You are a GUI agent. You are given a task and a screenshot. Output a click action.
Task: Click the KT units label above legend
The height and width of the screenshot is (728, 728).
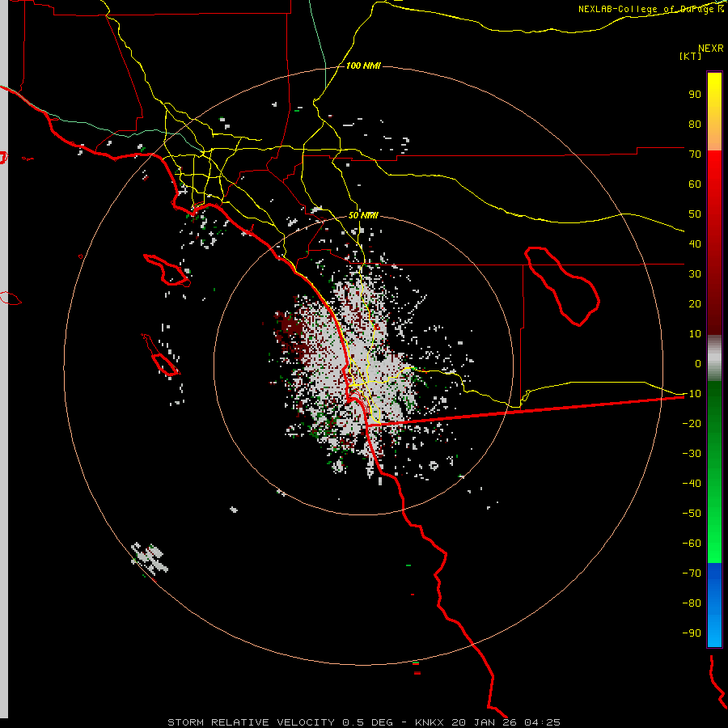tap(691, 56)
